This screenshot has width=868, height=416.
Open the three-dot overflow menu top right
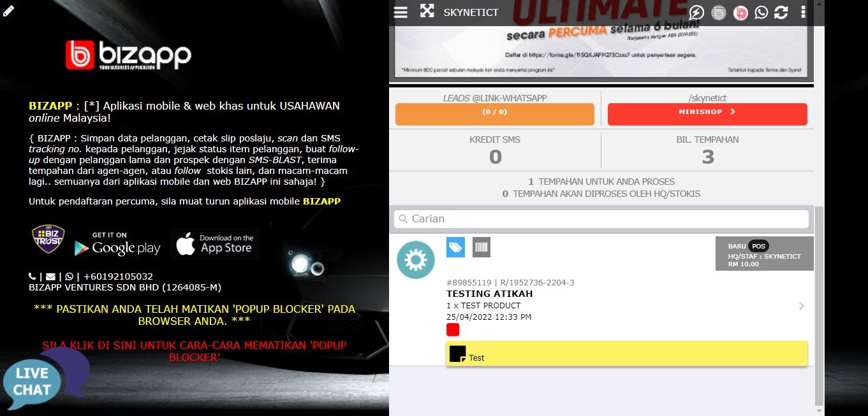coord(802,12)
